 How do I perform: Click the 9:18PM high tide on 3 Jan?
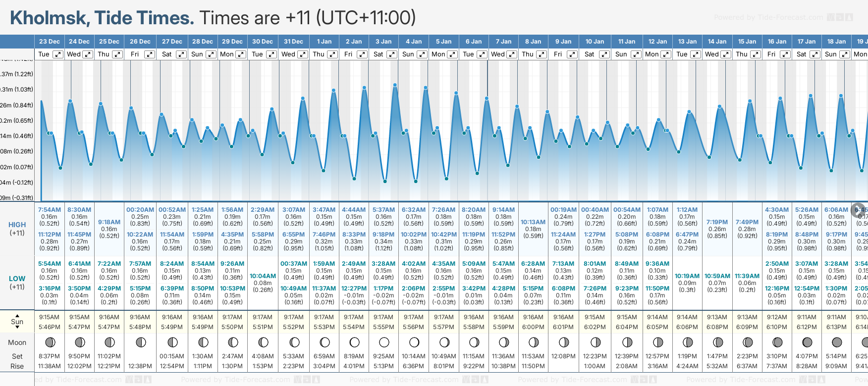pyautogui.click(x=383, y=235)
